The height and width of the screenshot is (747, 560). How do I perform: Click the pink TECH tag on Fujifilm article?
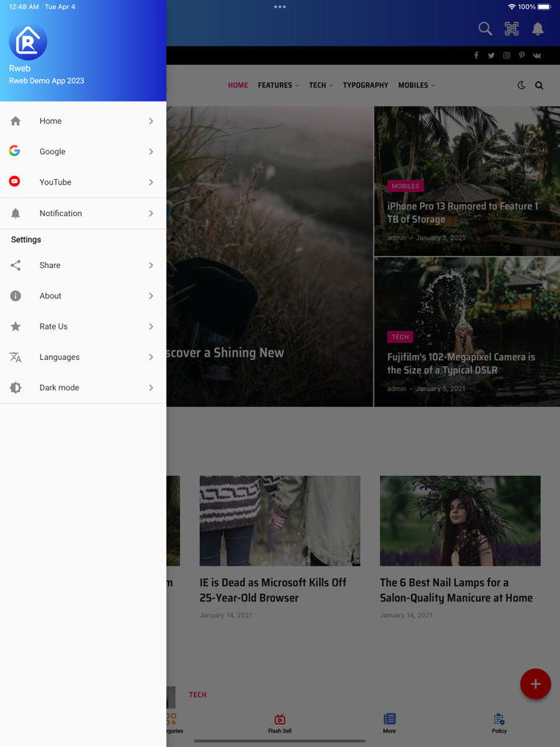point(400,337)
